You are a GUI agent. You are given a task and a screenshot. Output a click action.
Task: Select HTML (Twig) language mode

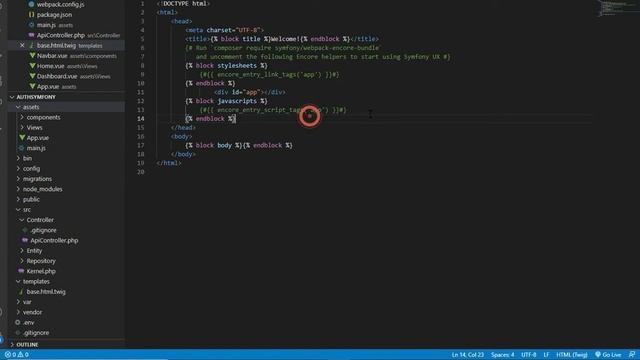[x=572, y=355]
